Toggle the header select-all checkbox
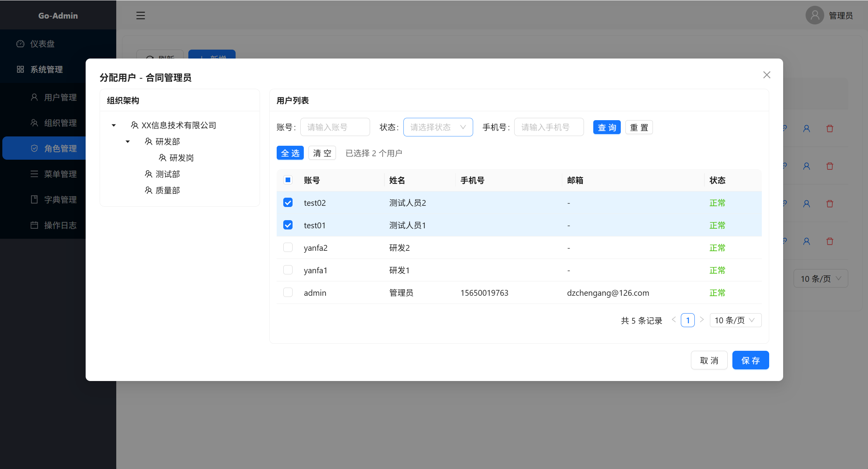 point(288,180)
